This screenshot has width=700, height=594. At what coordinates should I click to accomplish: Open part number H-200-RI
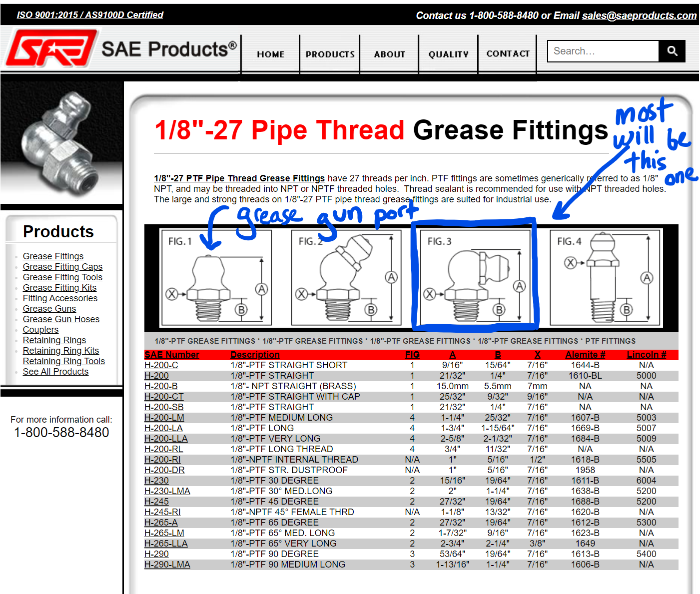[162, 460]
